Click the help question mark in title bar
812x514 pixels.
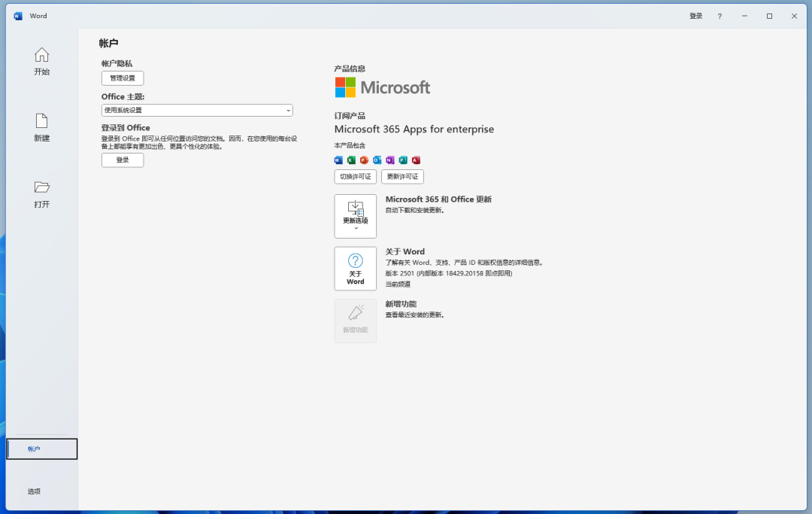tap(720, 16)
